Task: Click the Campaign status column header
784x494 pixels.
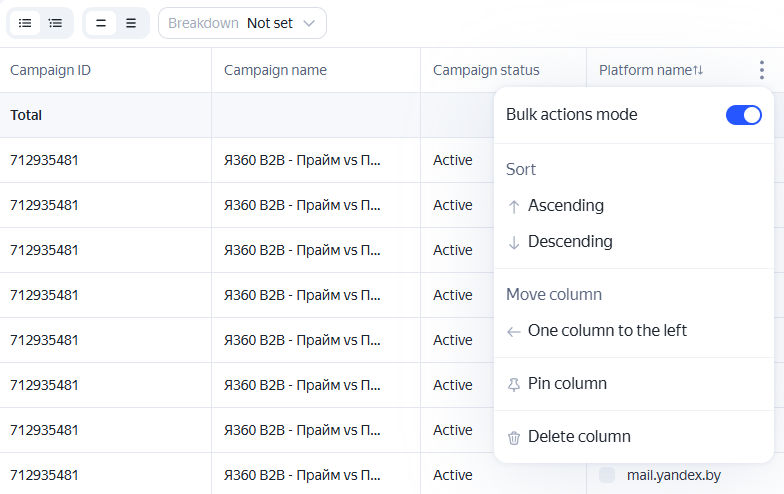Action: click(x=486, y=70)
